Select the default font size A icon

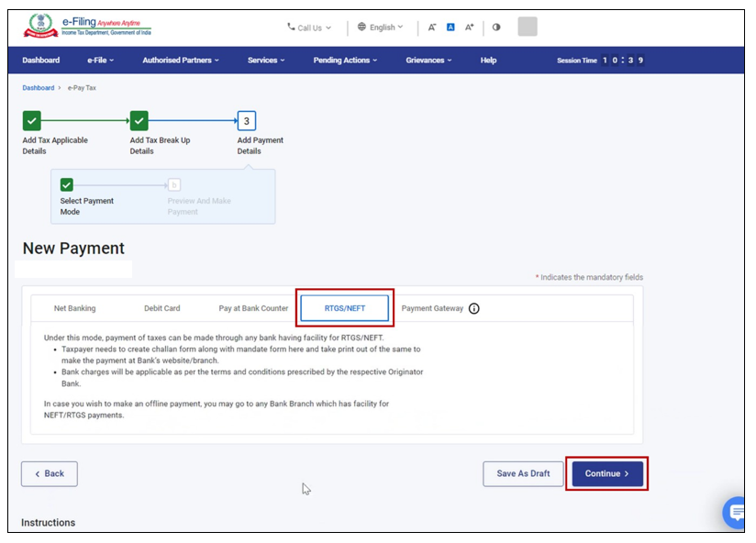tap(450, 28)
